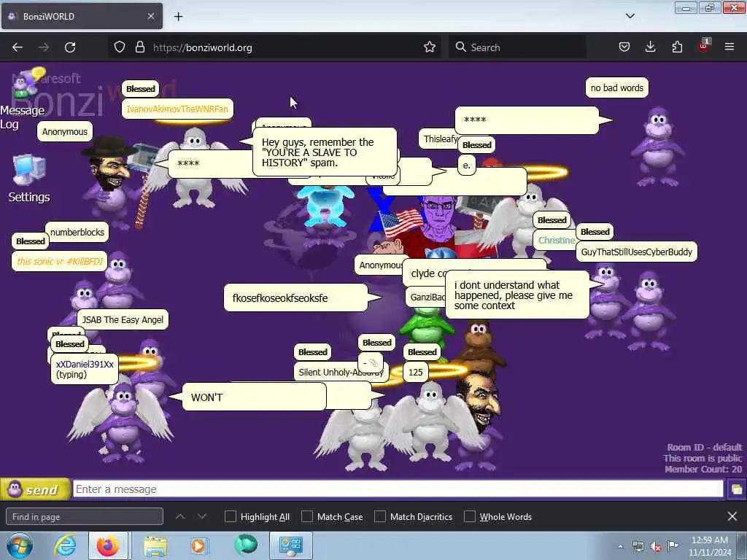Click the network tray icon
Image resolution: width=747 pixels, height=560 pixels.
(x=638, y=546)
